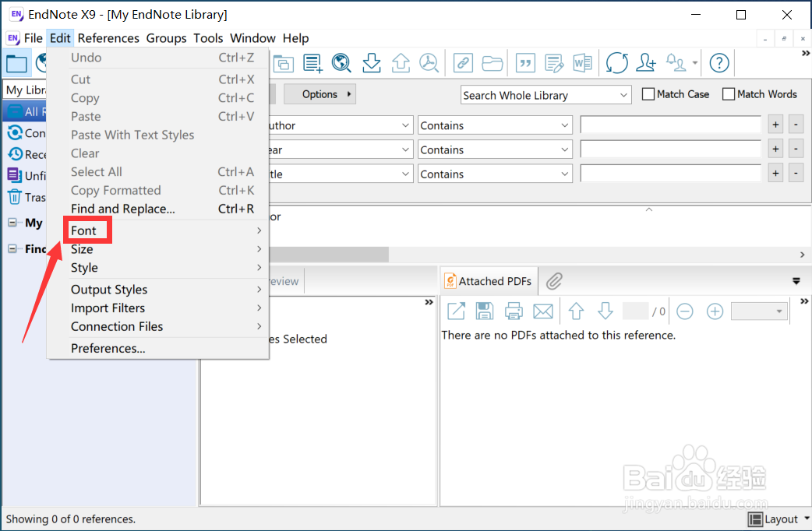Click the Format Bibliography toolbar icon
The width and height of the screenshot is (812, 531).
pyautogui.click(x=553, y=63)
